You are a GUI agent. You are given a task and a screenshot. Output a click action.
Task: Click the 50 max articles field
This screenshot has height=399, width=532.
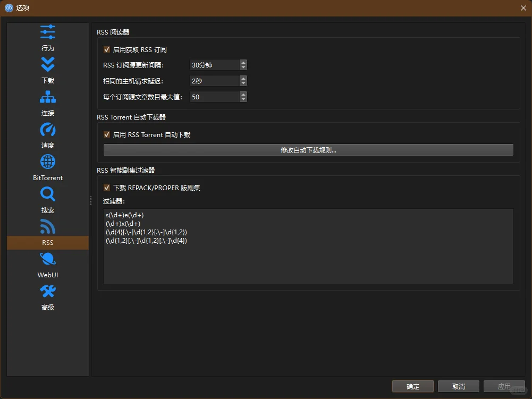[215, 97]
